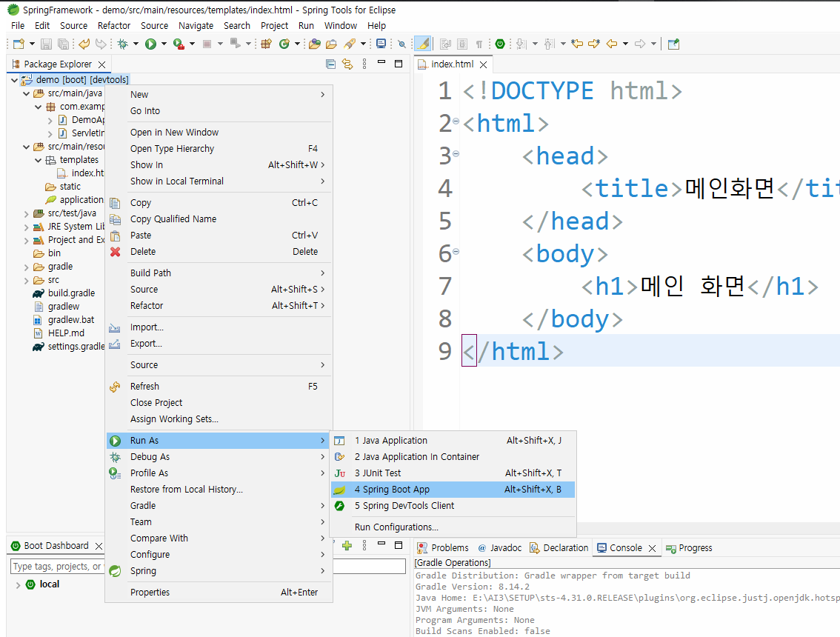Screen dimensions: 840x637
Task: Switch to the Javadoc tab
Action: point(500,548)
